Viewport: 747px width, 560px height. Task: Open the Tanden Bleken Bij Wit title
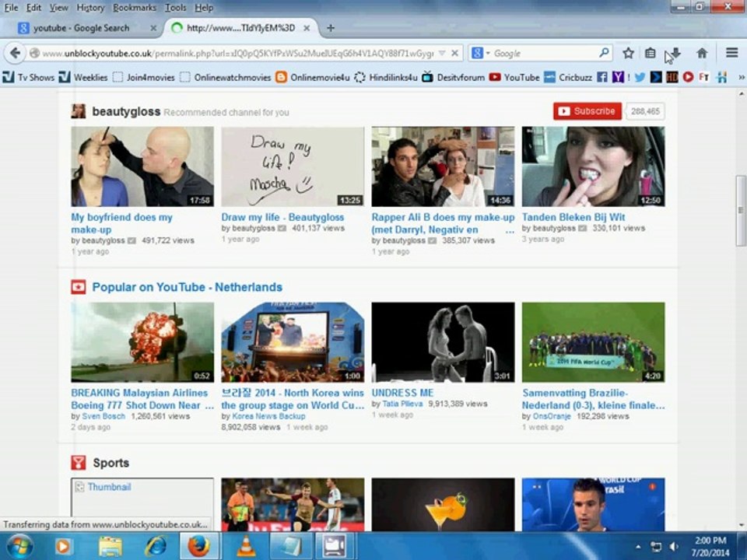573,217
